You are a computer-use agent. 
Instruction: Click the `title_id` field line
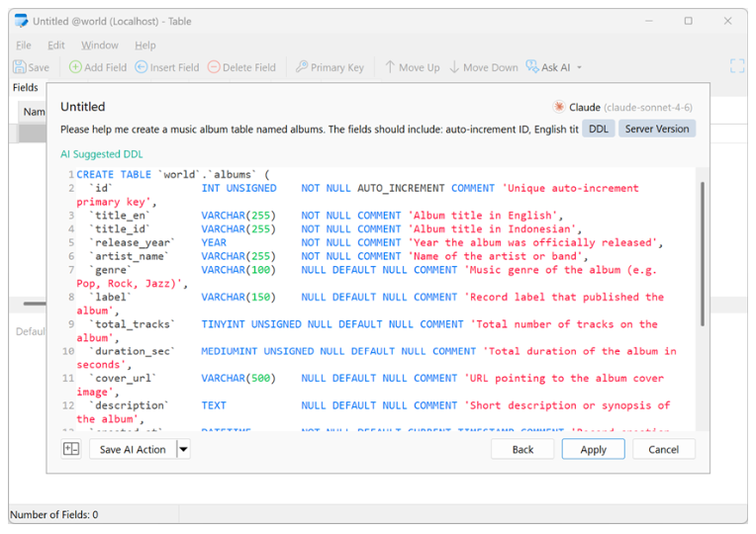[x=335, y=228]
